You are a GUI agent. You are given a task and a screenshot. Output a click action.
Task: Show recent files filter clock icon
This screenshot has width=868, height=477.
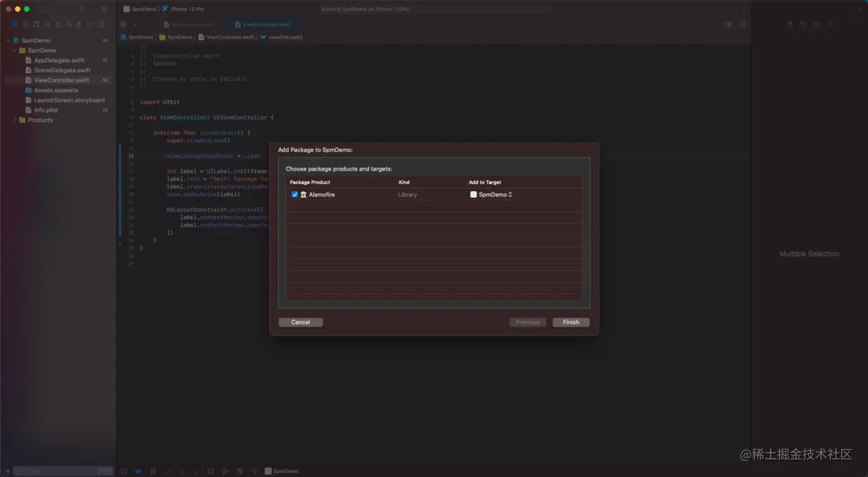coord(100,471)
